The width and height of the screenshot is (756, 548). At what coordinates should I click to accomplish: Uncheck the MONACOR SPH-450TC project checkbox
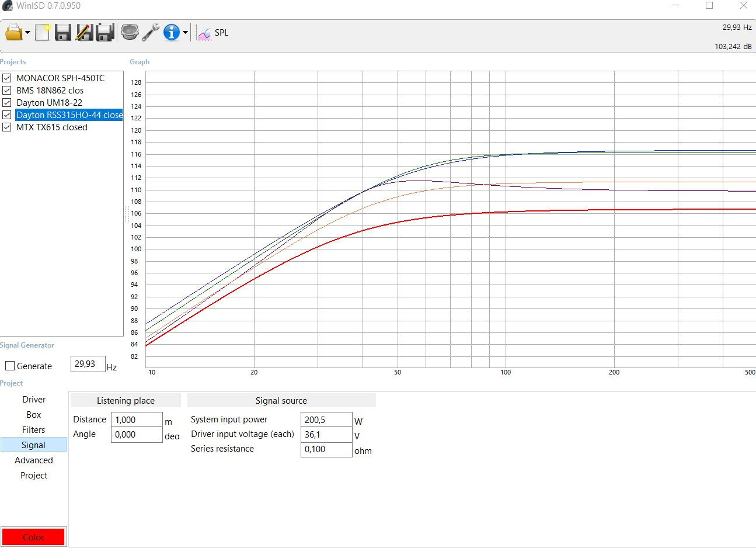[x=7, y=78]
